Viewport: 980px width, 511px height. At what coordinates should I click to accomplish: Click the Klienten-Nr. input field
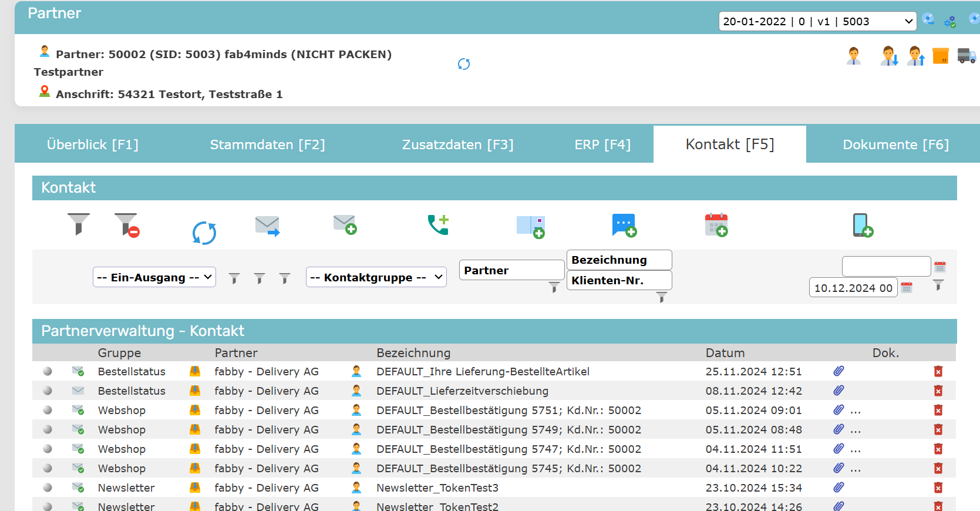(x=619, y=280)
